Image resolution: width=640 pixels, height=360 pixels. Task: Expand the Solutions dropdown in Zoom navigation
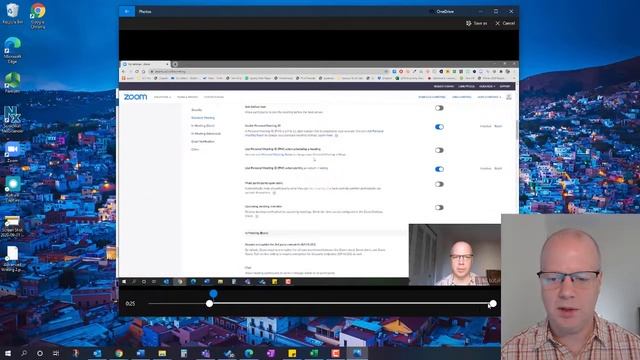(162, 97)
